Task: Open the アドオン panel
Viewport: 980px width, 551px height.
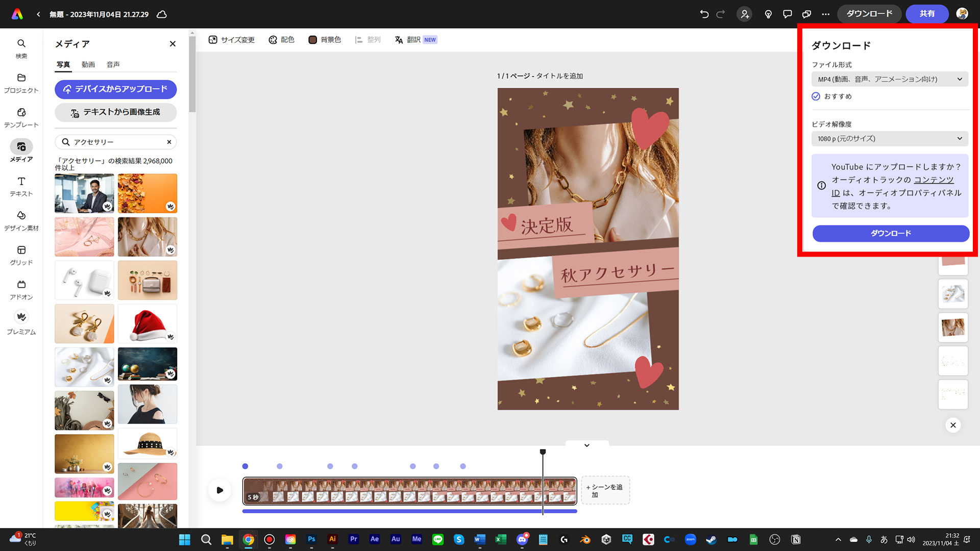Action: (x=21, y=288)
